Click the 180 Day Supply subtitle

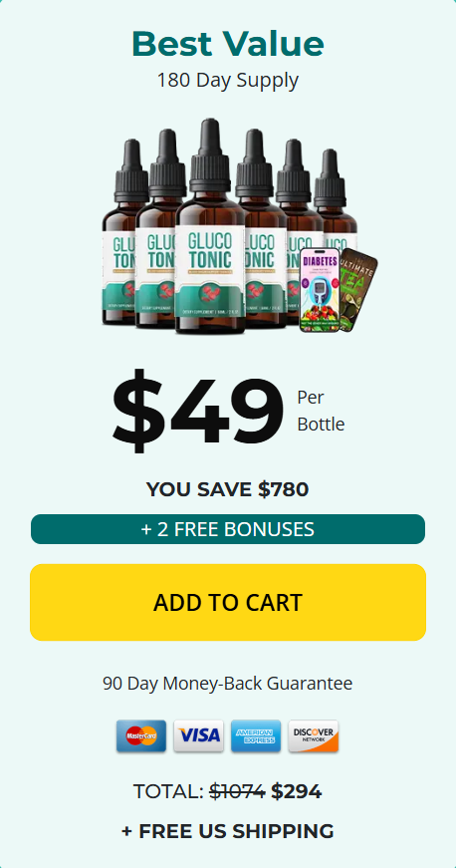coord(228,81)
